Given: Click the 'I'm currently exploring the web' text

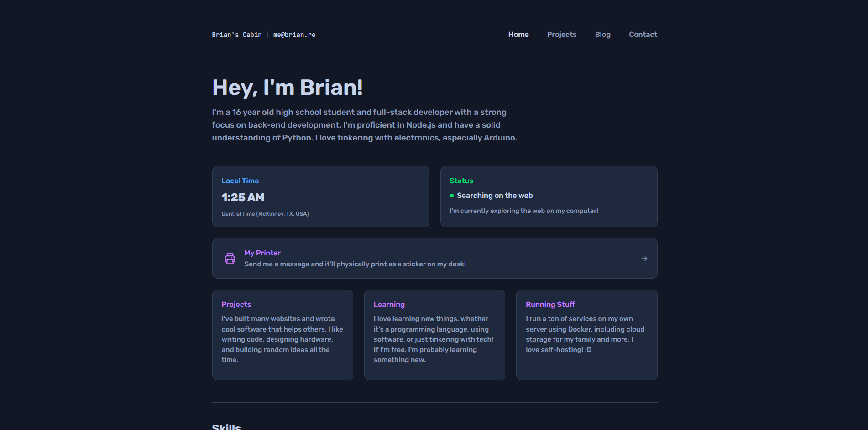Looking at the screenshot, I should point(524,211).
